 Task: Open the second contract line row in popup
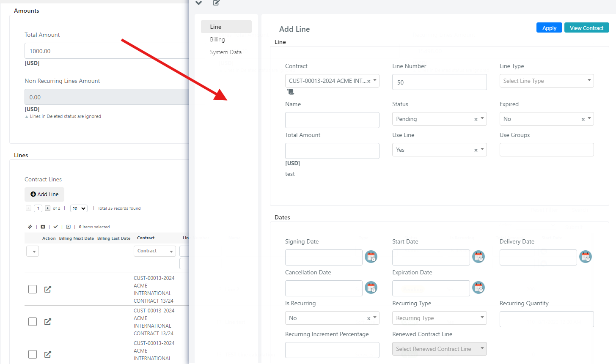click(48, 322)
